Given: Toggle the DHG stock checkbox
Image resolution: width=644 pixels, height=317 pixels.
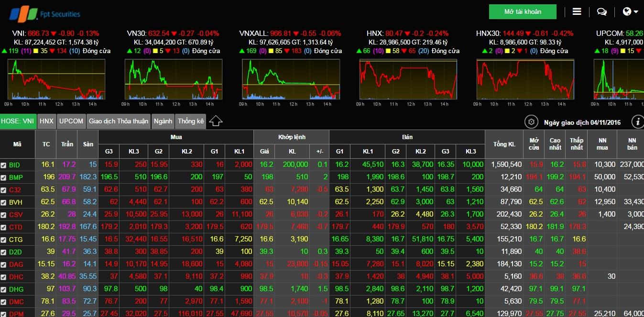Looking at the screenshot, I should click(x=4, y=289).
